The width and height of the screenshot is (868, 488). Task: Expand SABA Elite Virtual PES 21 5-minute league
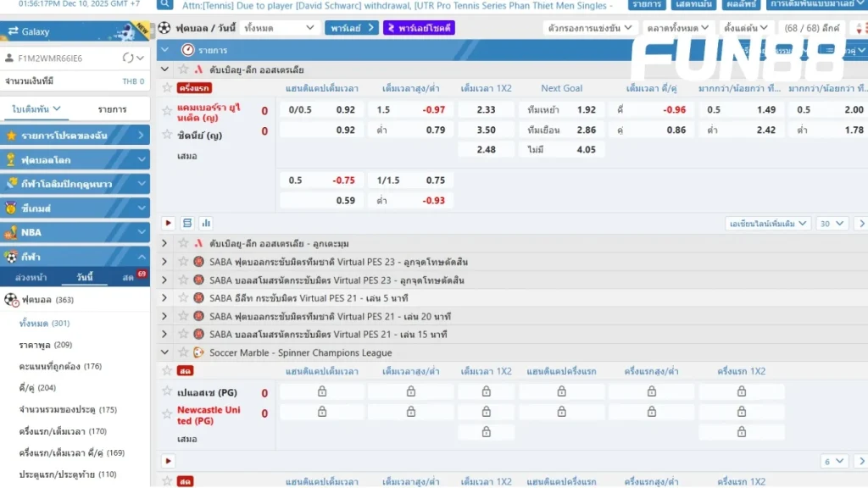pos(164,298)
